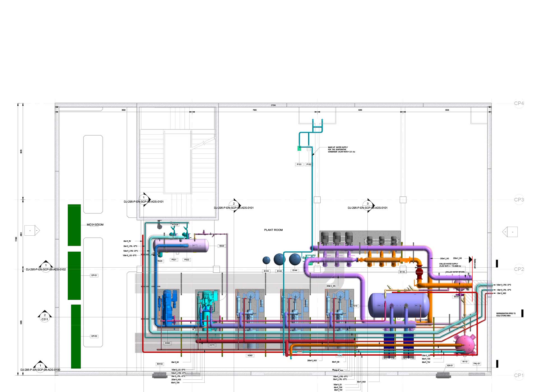Click the P022 pump tag

(x=187, y=260)
